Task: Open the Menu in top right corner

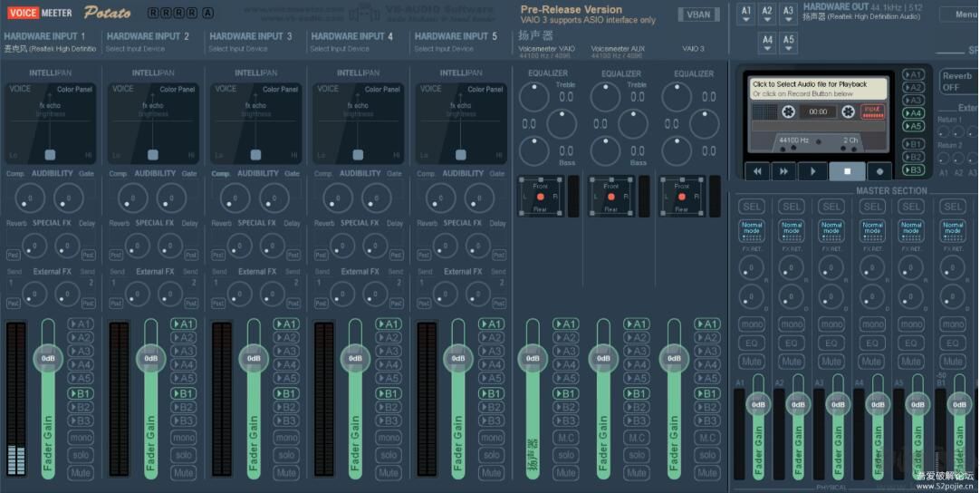Action: 958,14
